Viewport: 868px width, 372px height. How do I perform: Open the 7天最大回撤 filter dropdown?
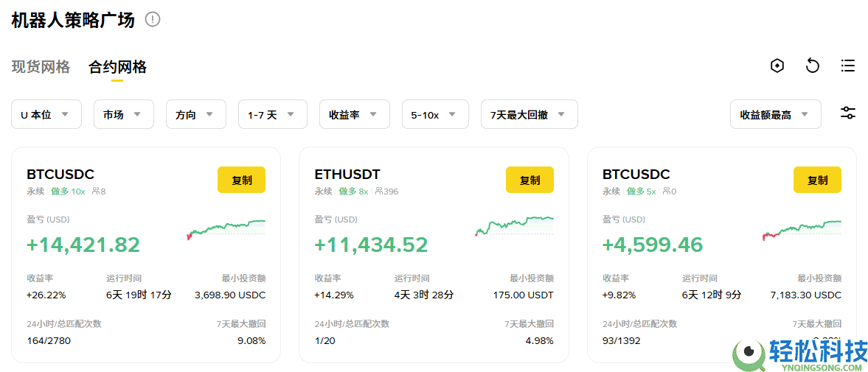[x=529, y=114]
